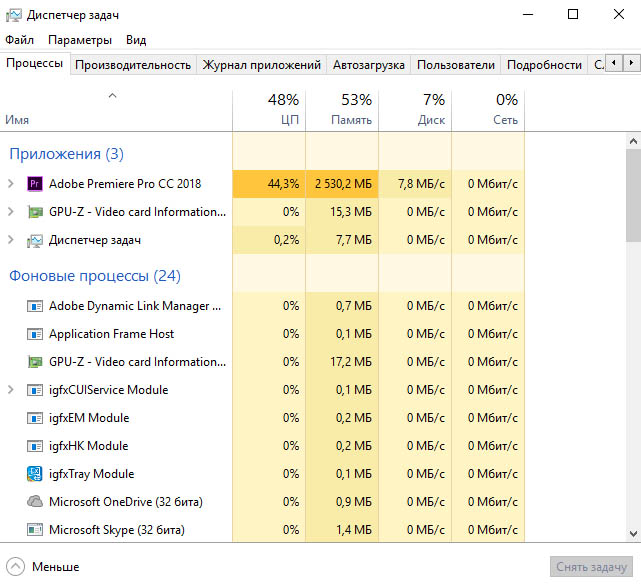Open the Параметры menu
The height and width of the screenshot is (588, 641).
click(x=80, y=40)
